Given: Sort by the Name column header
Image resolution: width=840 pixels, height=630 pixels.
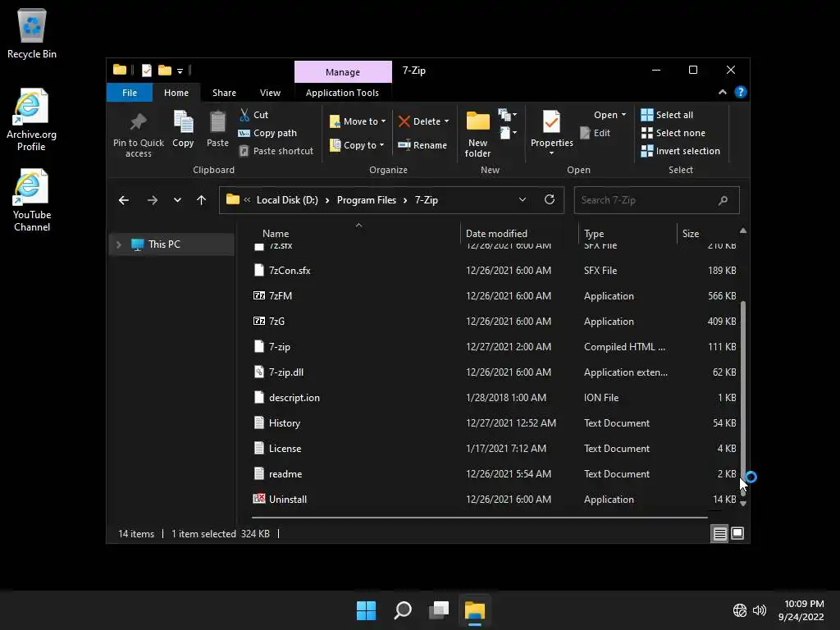Looking at the screenshot, I should [x=276, y=234].
